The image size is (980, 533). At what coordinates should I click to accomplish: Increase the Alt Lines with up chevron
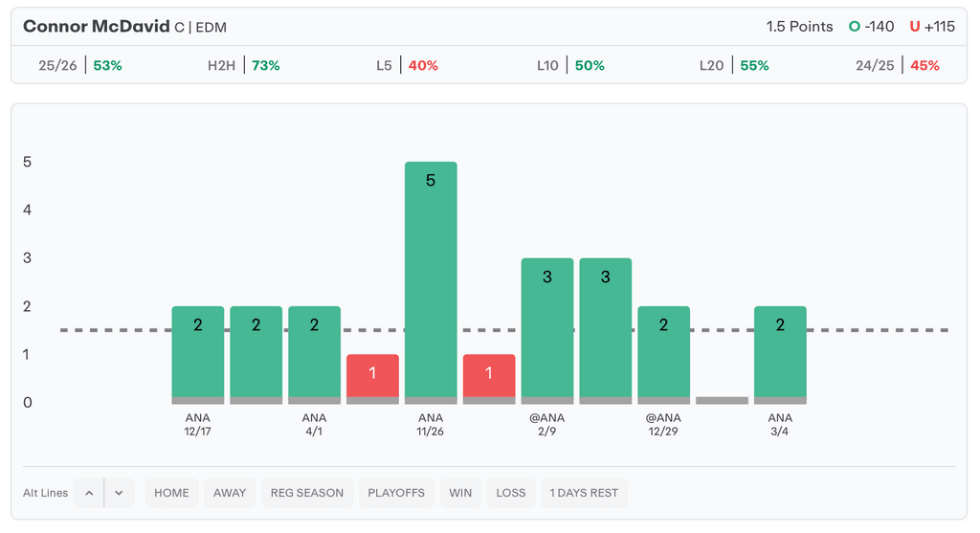89,493
